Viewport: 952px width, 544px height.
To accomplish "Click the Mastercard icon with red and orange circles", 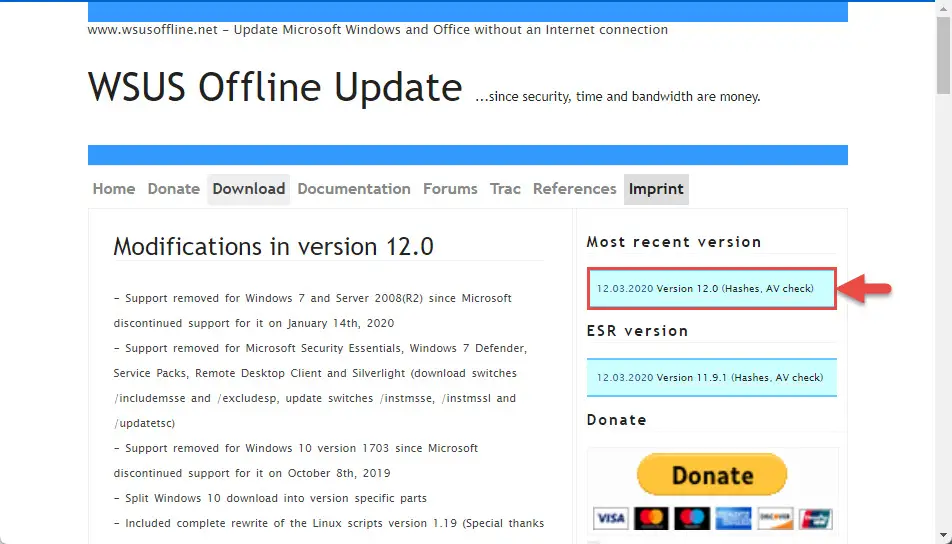I will [x=651, y=518].
